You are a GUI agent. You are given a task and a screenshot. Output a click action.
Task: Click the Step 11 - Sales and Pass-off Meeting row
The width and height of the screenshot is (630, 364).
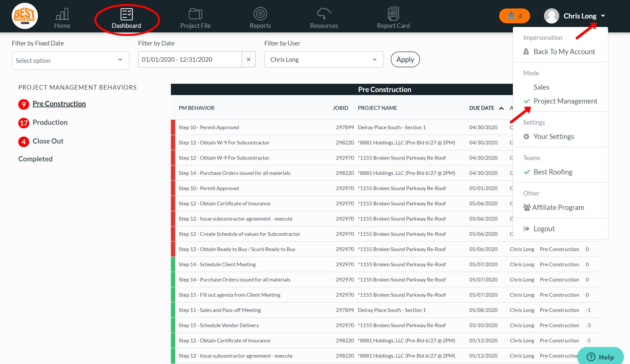pyautogui.click(x=385, y=310)
